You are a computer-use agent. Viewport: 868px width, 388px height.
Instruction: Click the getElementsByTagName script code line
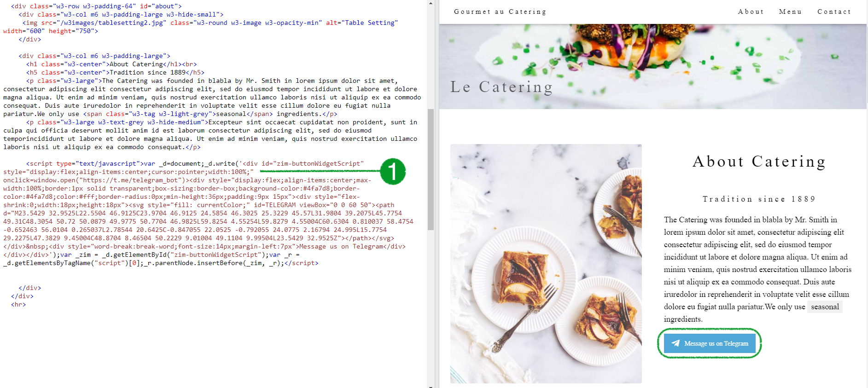click(x=161, y=263)
